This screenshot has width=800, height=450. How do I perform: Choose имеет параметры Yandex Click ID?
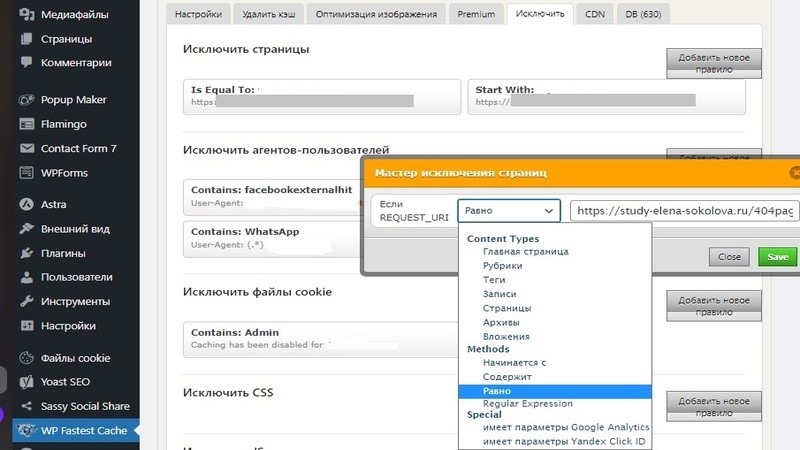click(x=564, y=441)
